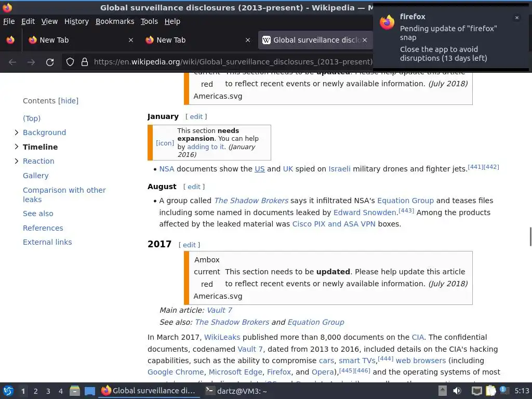Edit the January section

[196, 117]
